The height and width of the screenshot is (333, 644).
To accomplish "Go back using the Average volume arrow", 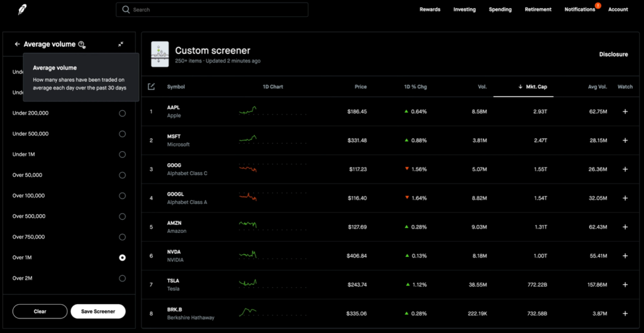I will [17, 44].
